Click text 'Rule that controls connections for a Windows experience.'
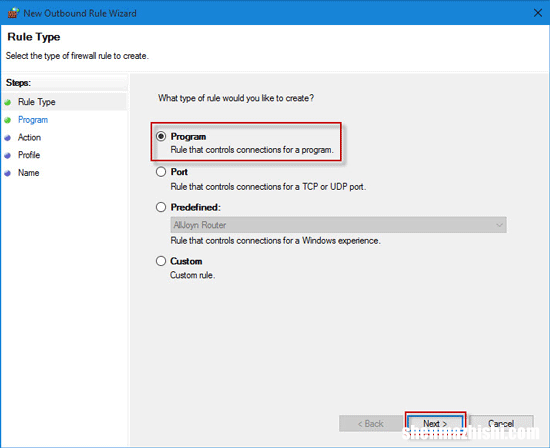 [275, 241]
